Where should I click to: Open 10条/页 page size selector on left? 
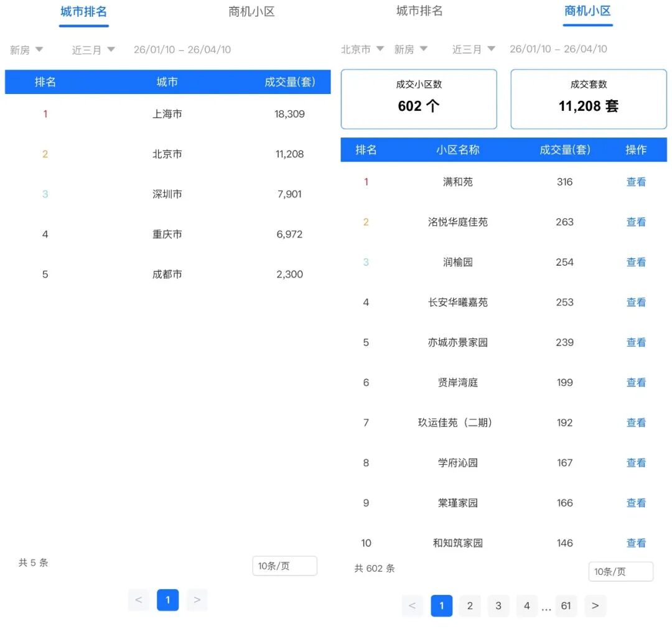click(x=284, y=566)
